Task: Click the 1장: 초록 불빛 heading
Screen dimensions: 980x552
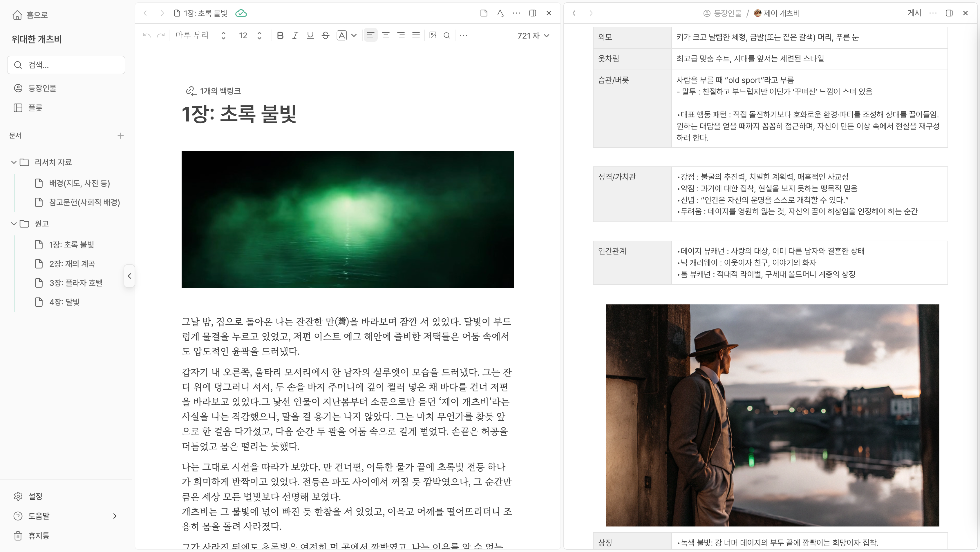Action: 239,114
